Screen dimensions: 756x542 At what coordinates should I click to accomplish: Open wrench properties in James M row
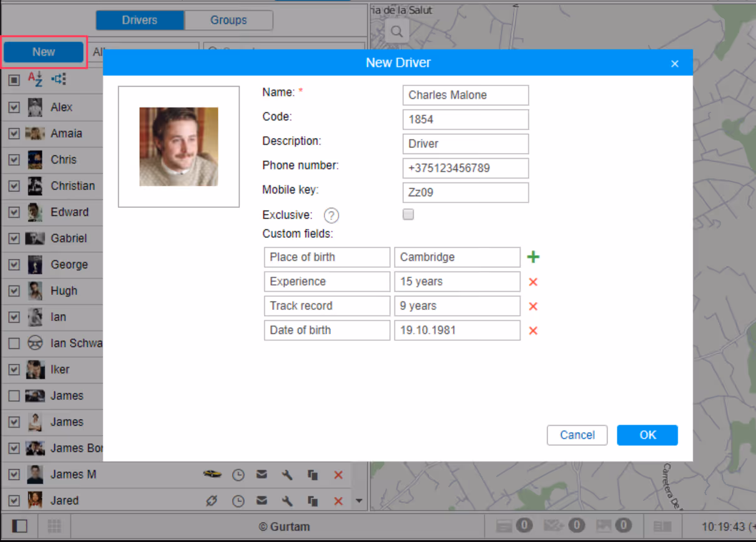click(x=287, y=475)
